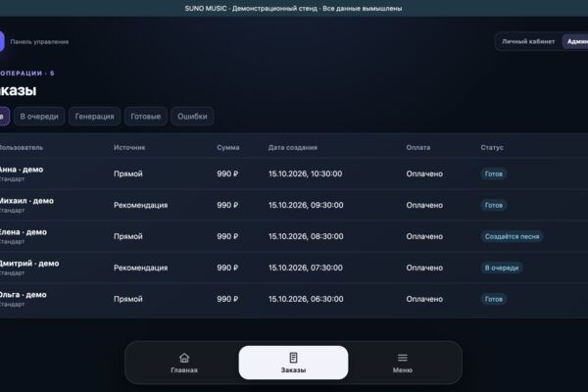Show Ошибки orders tab

click(x=192, y=117)
